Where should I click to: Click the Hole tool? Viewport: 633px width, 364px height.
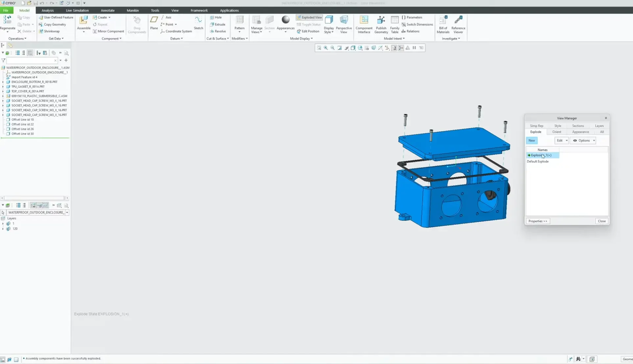tap(216, 17)
